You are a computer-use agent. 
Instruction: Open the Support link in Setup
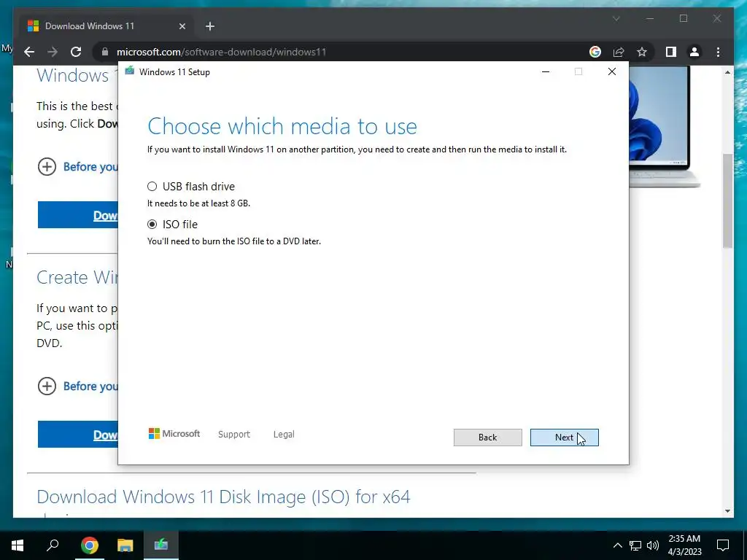(234, 435)
